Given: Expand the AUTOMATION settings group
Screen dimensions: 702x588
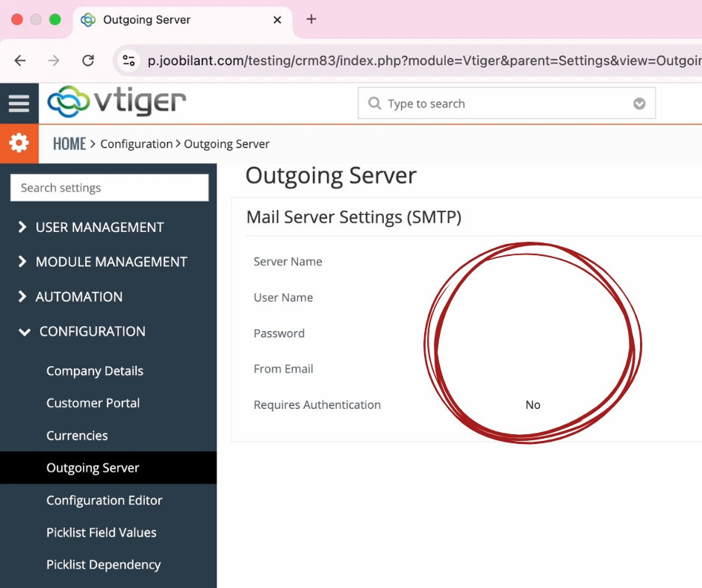Looking at the screenshot, I should click(x=78, y=296).
